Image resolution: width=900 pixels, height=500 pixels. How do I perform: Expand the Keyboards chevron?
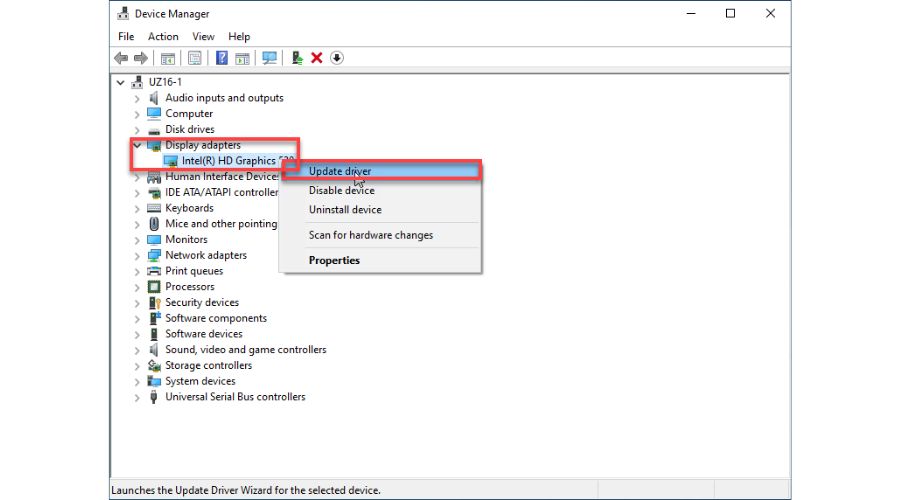pos(137,209)
